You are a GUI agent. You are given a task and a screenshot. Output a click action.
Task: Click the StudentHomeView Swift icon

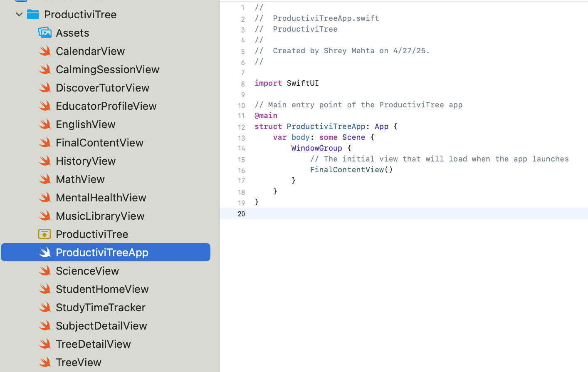point(45,289)
